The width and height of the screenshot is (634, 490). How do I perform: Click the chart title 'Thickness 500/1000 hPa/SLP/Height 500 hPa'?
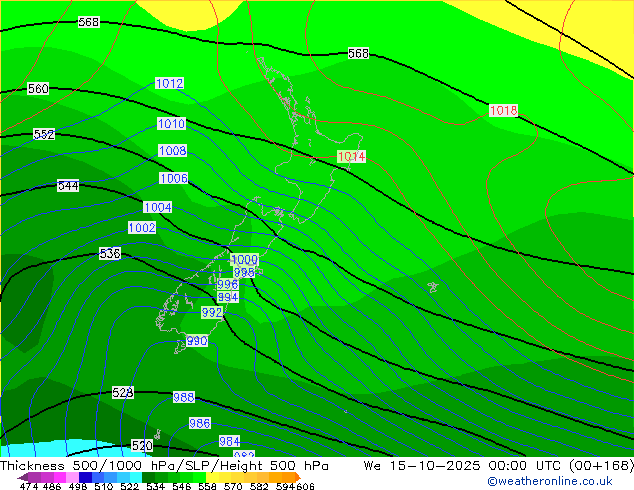click(x=164, y=466)
